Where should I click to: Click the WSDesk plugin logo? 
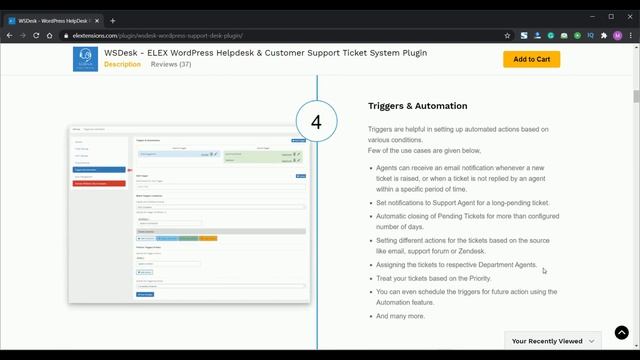point(85,59)
